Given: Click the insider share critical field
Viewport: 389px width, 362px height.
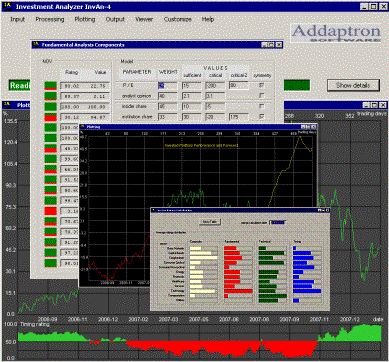Looking at the screenshot, I should coord(215,106).
